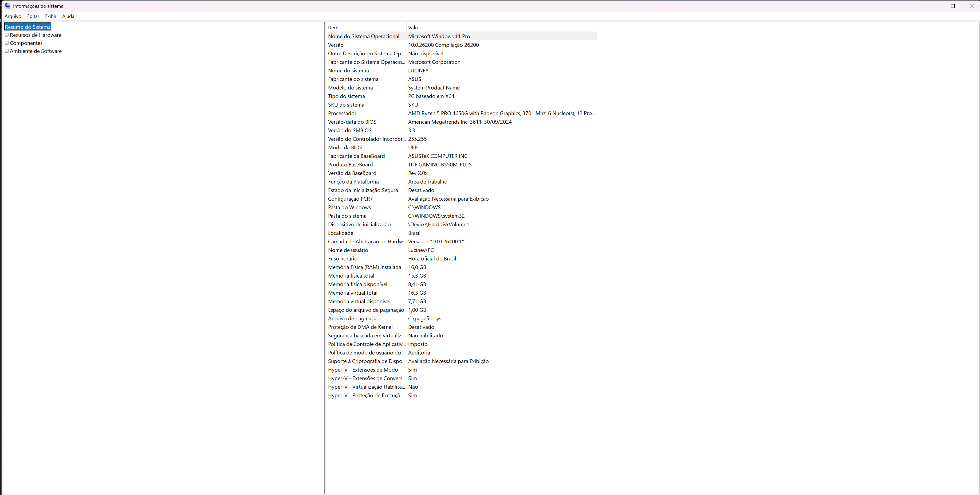Image resolution: width=980 pixels, height=495 pixels.
Task: Click 10.0.26200 Compilação 26200 value
Action: [444, 45]
